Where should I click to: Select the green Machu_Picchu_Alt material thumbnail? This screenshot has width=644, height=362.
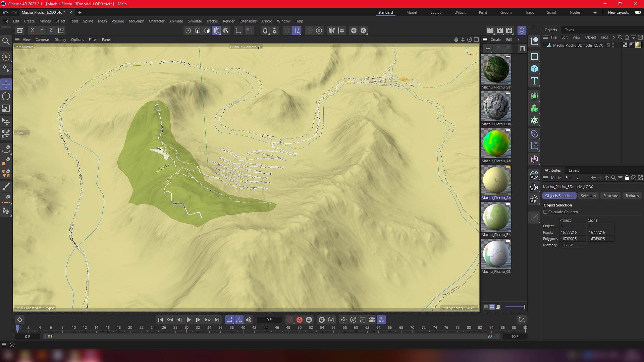click(496, 143)
